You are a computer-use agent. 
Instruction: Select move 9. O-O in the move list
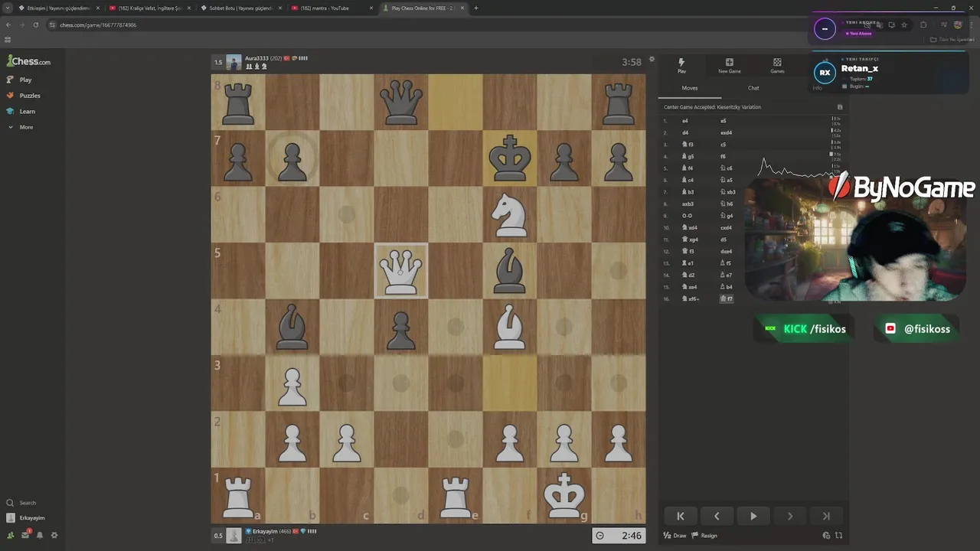687,216
